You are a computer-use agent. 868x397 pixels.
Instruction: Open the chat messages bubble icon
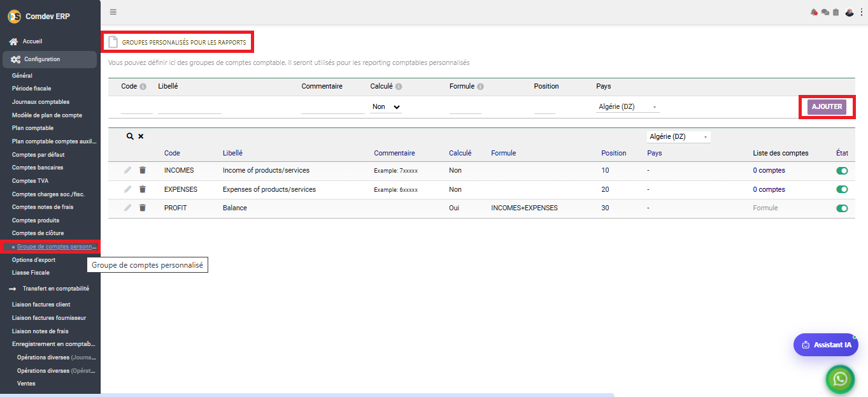[825, 12]
